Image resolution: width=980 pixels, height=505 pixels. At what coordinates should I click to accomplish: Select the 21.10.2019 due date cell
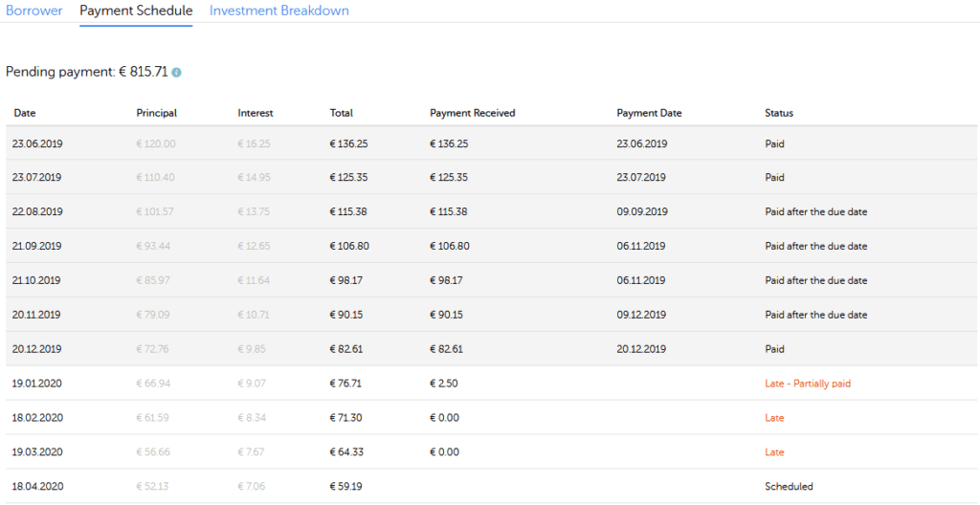[37, 280]
